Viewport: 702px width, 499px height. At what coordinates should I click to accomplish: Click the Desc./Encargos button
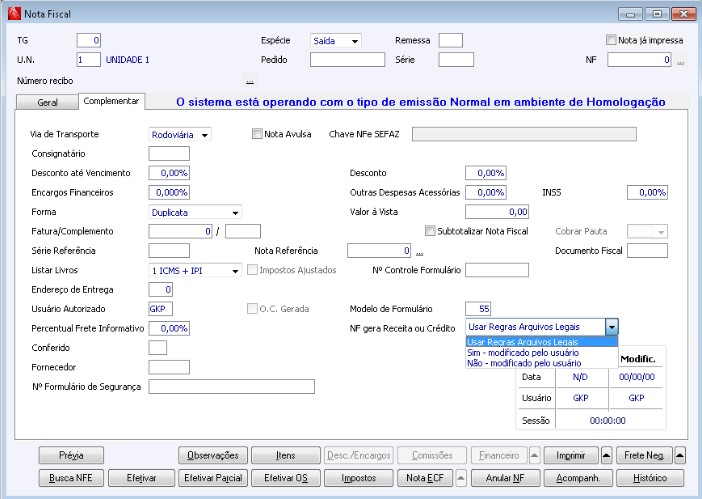coord(359,456)
